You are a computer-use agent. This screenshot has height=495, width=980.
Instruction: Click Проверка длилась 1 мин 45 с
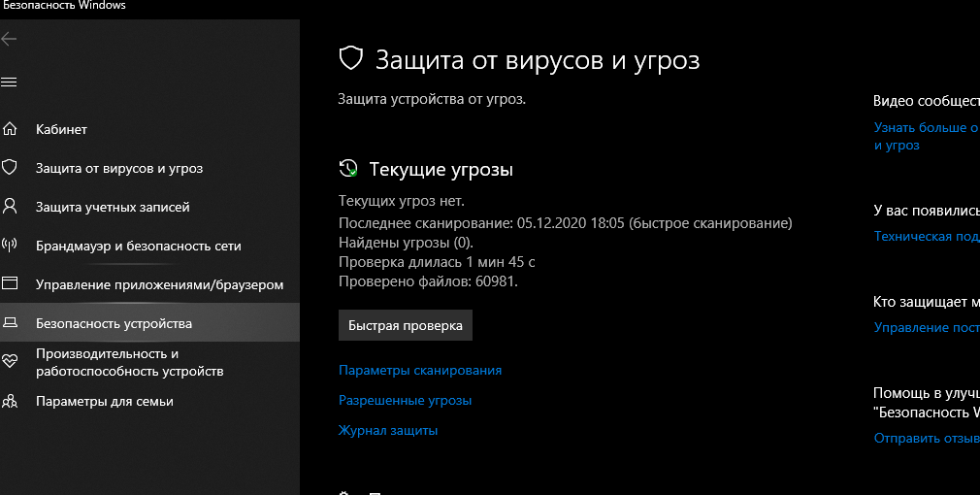coord(437,262)
